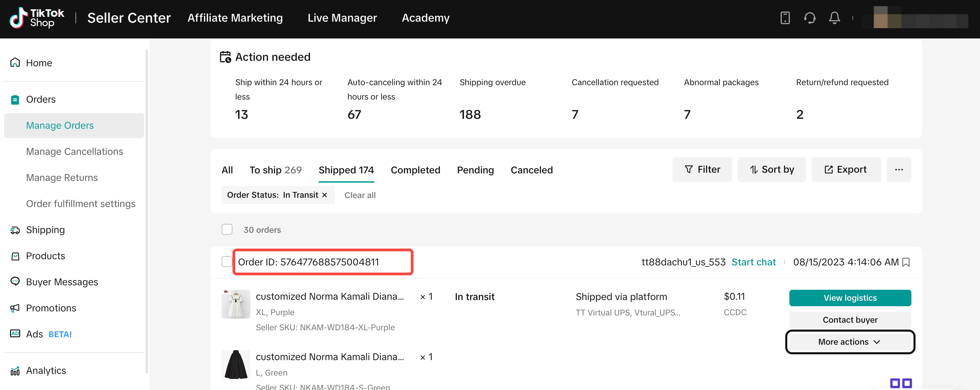Open Shipping from the sidebar
This screenshot has height=390, width=980.
(x=45, y=230)
